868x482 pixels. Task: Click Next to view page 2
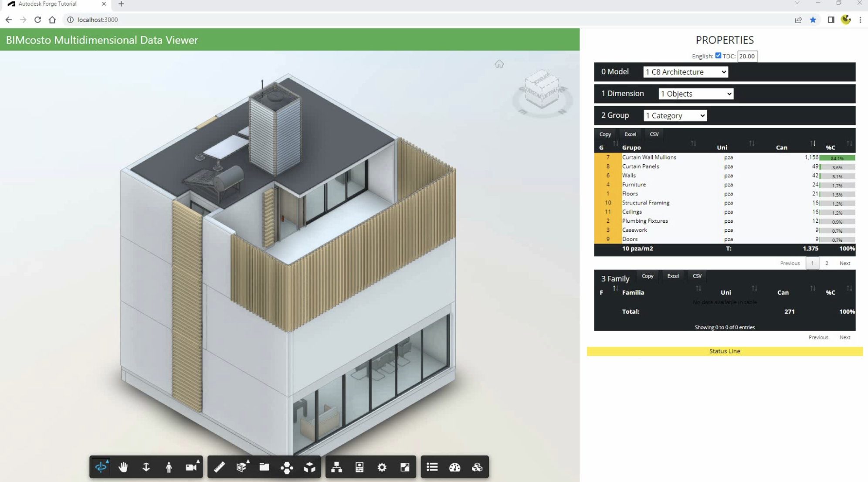tap(844, 263)
